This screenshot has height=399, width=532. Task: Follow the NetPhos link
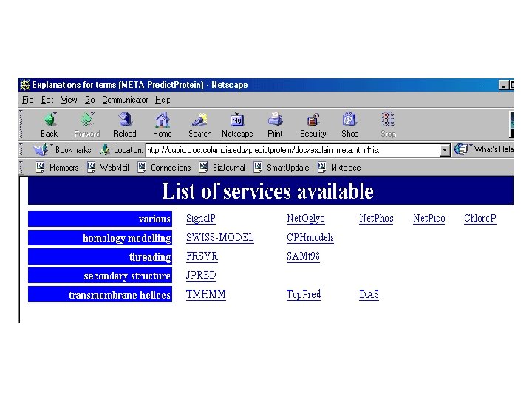tap(376, 218)
